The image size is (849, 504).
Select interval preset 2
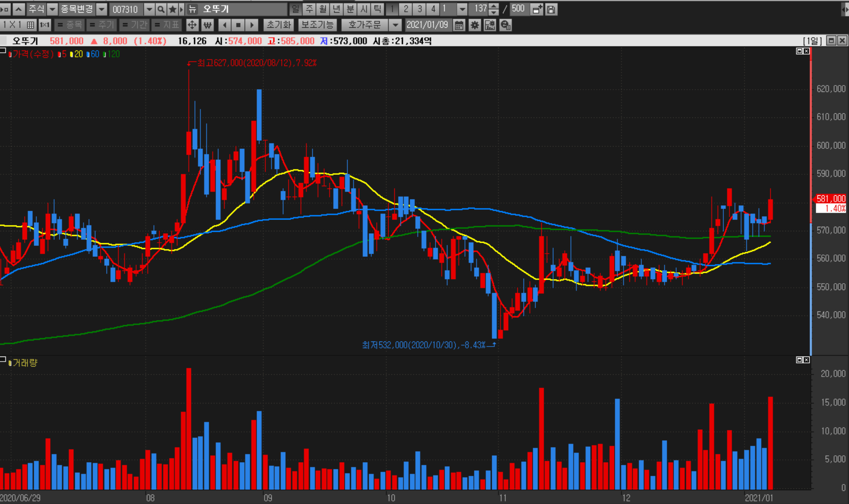click(x=406, y=9)
